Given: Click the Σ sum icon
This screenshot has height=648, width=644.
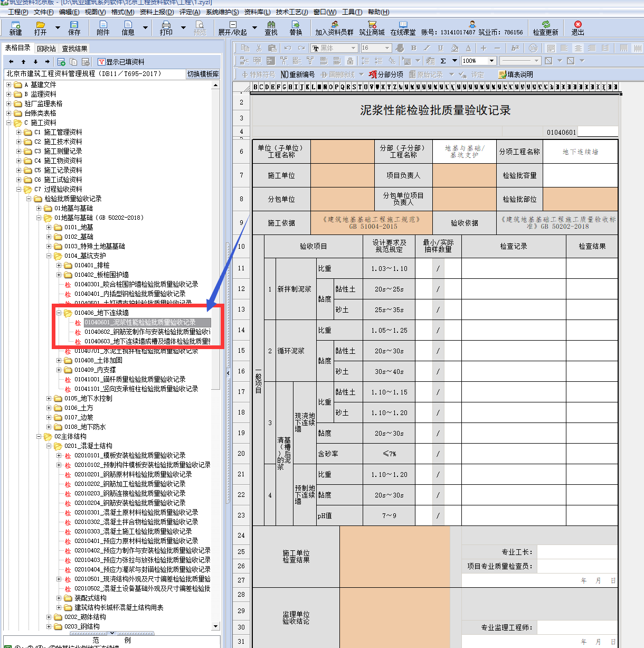Looking at the screenshot, I should point(443,61).
